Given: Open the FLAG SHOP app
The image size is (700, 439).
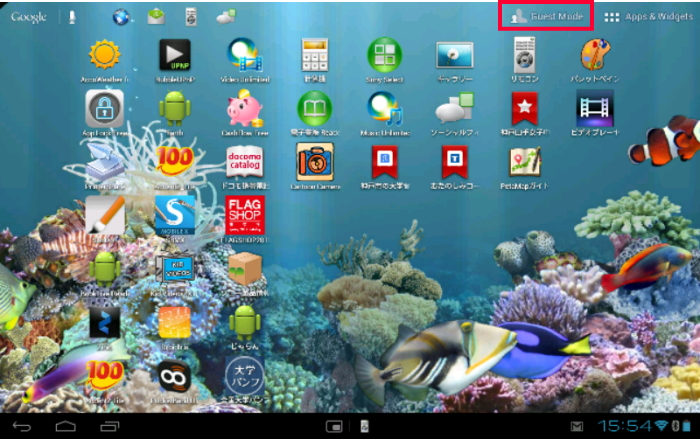Looking at the screenshot, I should (x=243, y=214).
